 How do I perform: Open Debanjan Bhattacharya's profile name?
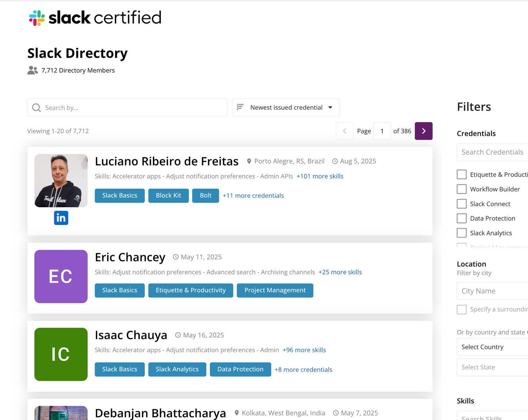pos(161,413)
